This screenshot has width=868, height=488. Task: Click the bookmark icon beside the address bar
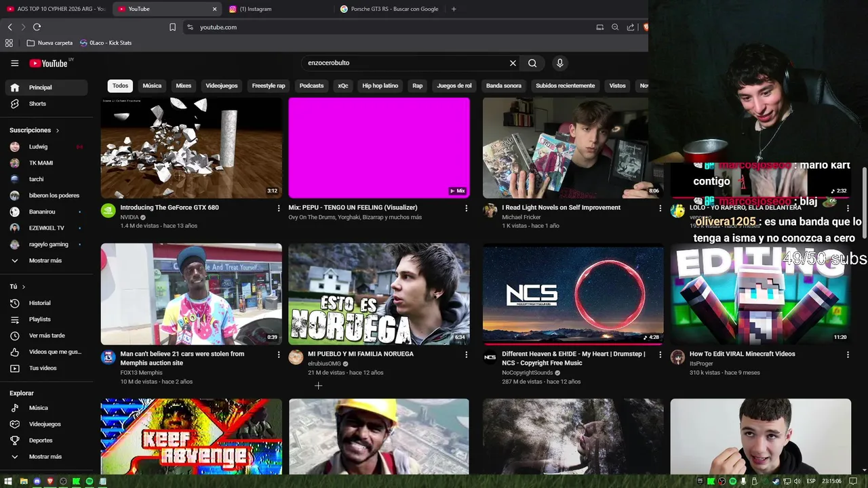pos(172,27)
